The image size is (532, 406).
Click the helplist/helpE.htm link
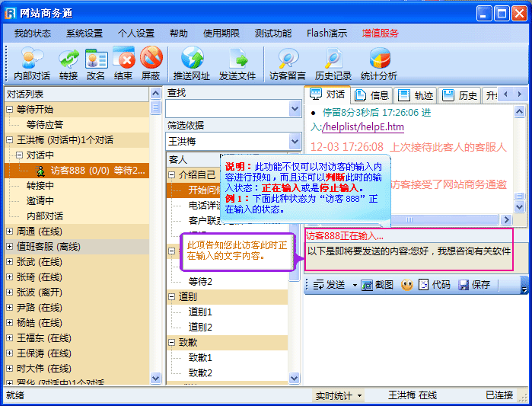point(363,126)
